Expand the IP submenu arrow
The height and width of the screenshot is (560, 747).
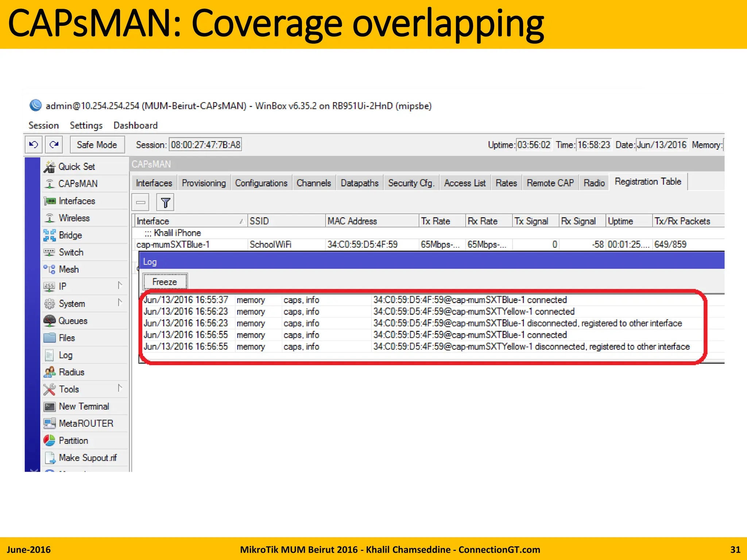[x=120, y=285]
